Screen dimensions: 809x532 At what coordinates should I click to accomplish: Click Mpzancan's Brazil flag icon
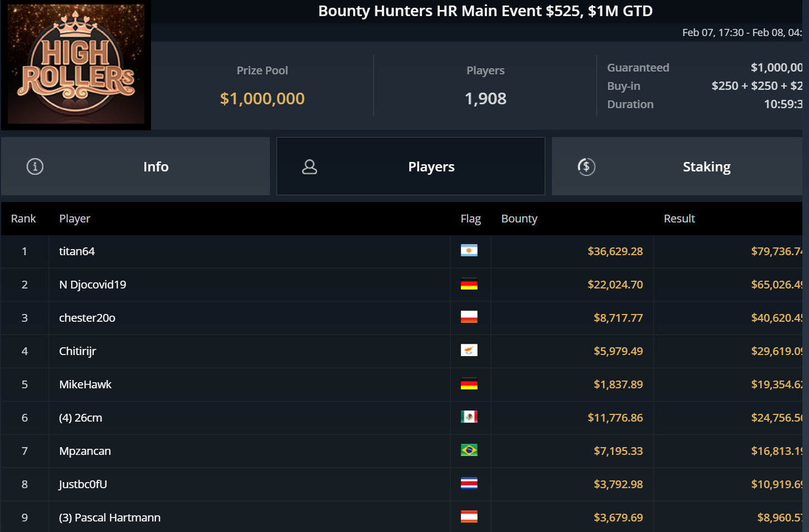pyautogui.click(x=469, y=450)
